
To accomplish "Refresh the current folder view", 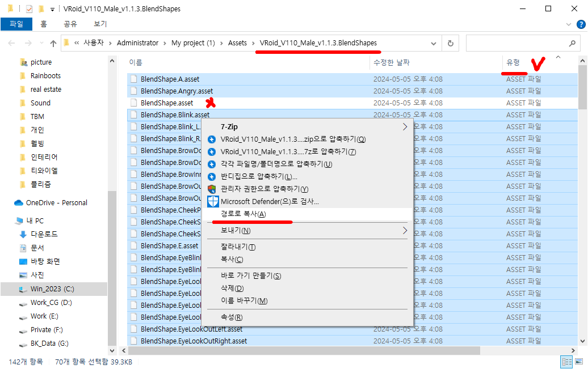I will 451,44.
